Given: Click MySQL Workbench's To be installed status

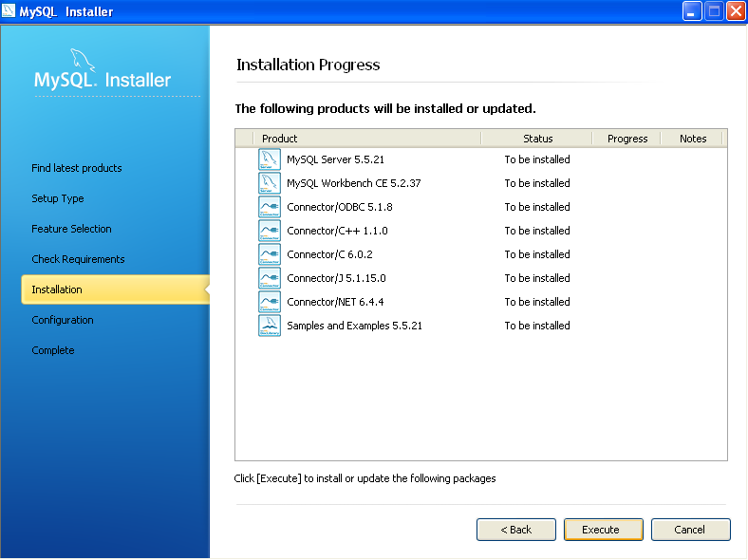Looking at the screenshot, I should [537, 183].
